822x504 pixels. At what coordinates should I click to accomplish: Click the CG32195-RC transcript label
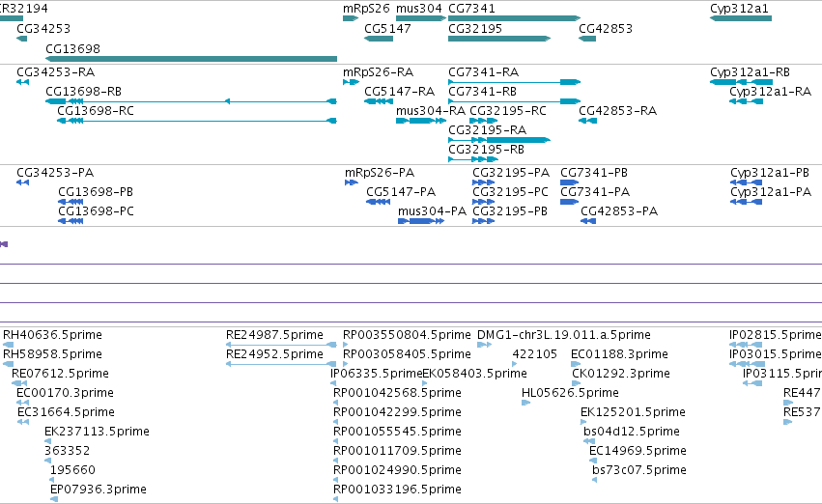point(508,111)
